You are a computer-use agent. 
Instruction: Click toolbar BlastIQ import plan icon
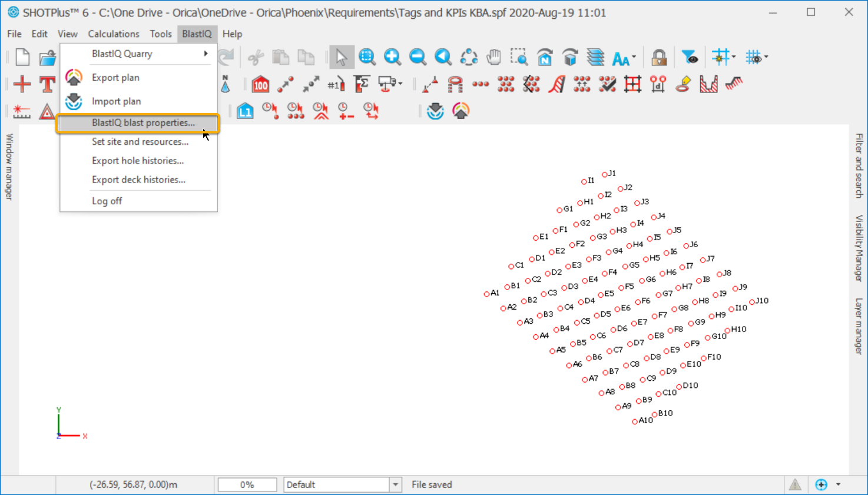pos(435,111)
